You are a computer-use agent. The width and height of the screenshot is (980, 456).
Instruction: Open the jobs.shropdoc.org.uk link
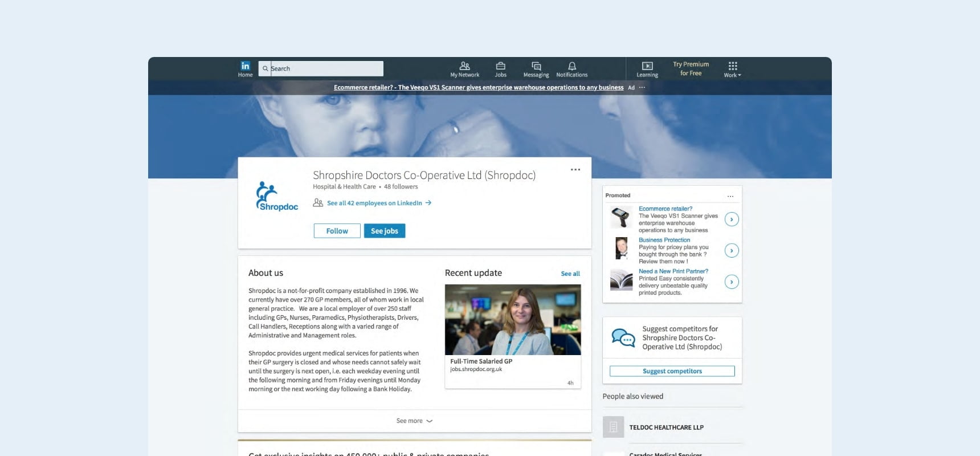[476, 369]
